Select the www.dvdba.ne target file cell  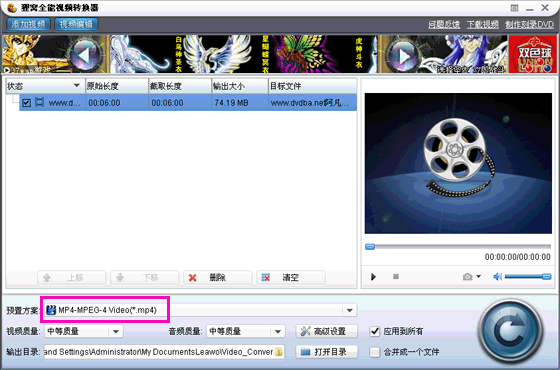point(312,103)
